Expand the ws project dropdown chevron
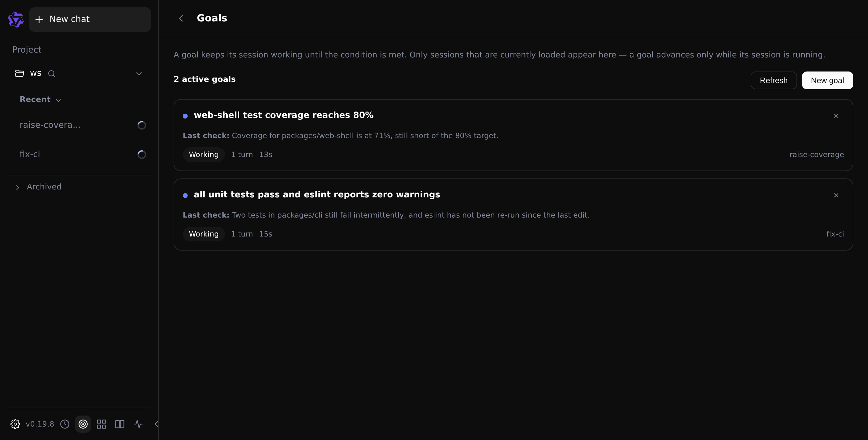 [139, 73]
